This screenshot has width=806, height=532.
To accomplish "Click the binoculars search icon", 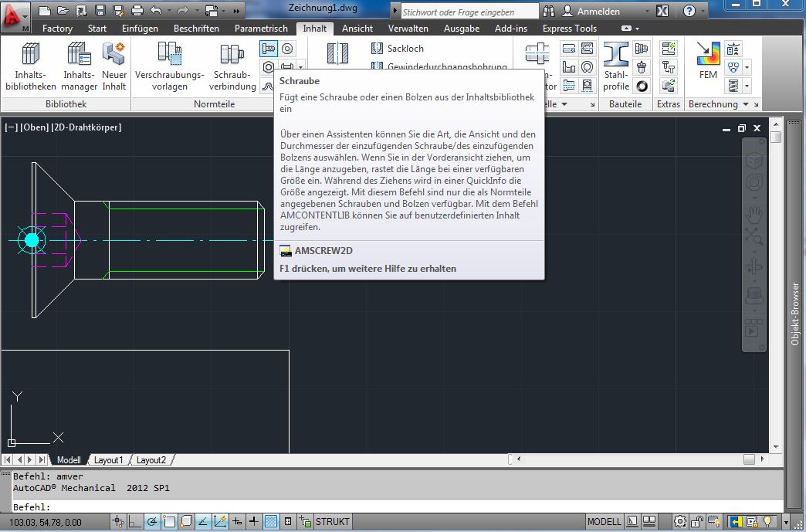I will [549, 11].
